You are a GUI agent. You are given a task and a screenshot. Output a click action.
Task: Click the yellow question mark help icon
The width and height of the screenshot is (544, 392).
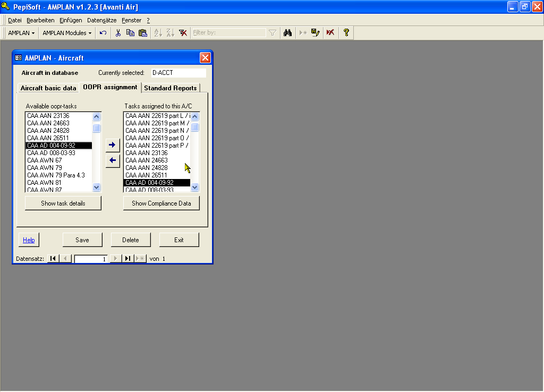pyautogui.click(x=346, y=33)
